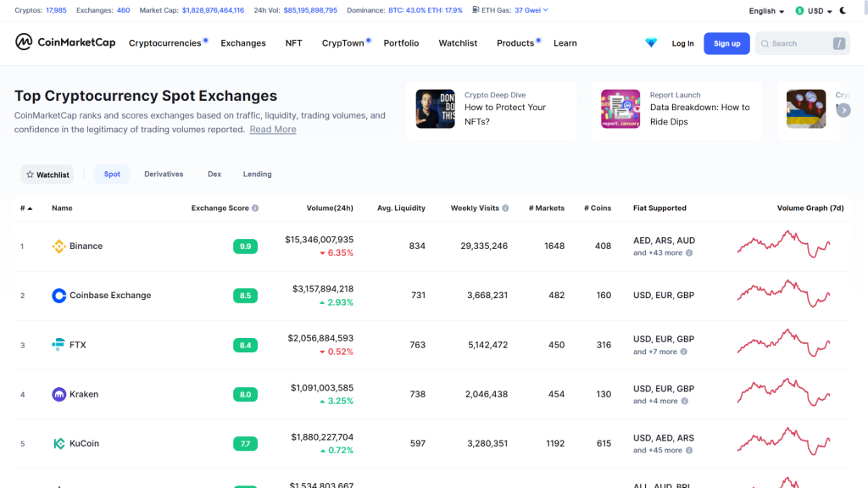The height and width of the screenshot is (488, 868).
Task: Open the Kraken exchange link
Action: (84, 395)
